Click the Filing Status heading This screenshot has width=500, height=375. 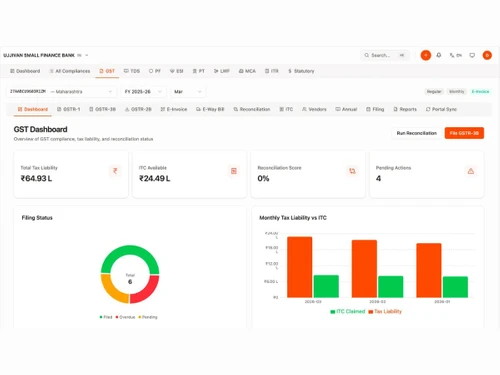[x=37, y=218]
